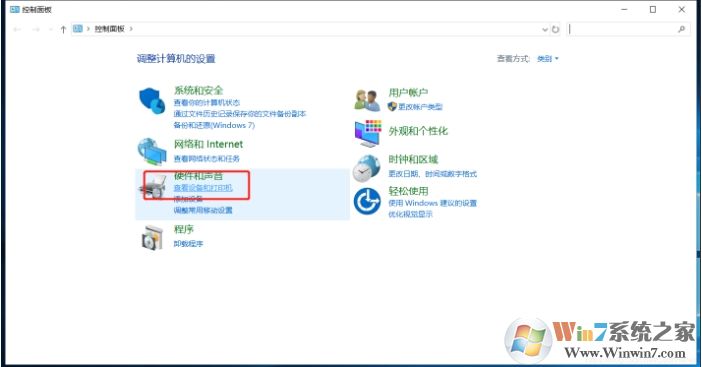Open 查看你的计算机状态 link
Image resolution: width=702 pixels, height=367 pixels.
tap(207, 103)
